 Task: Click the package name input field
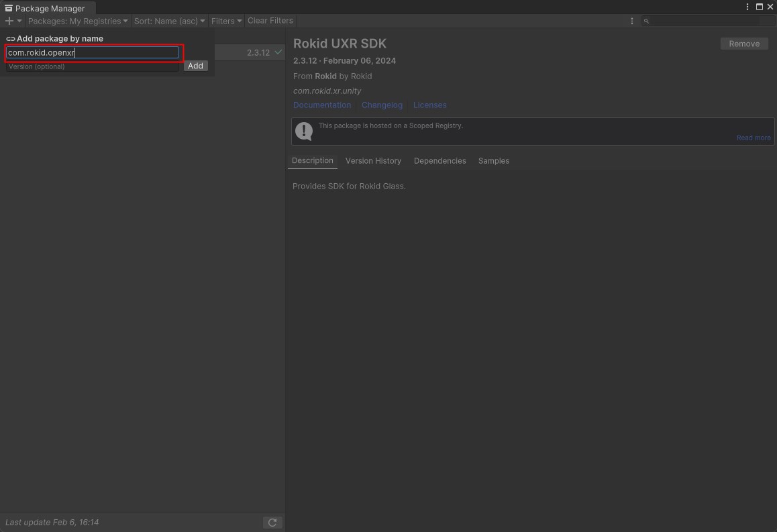point(93,52)
